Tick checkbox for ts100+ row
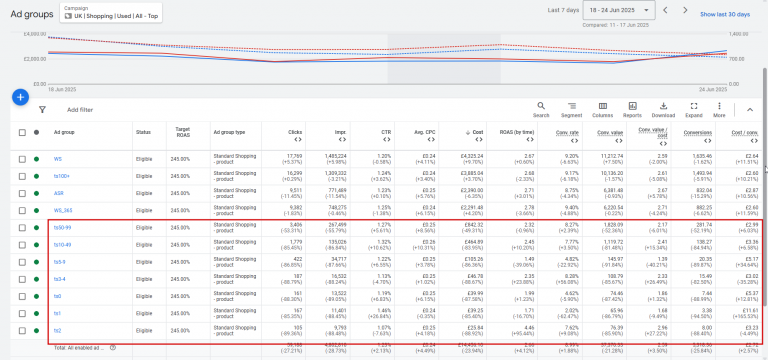 (x=22, y=176)
